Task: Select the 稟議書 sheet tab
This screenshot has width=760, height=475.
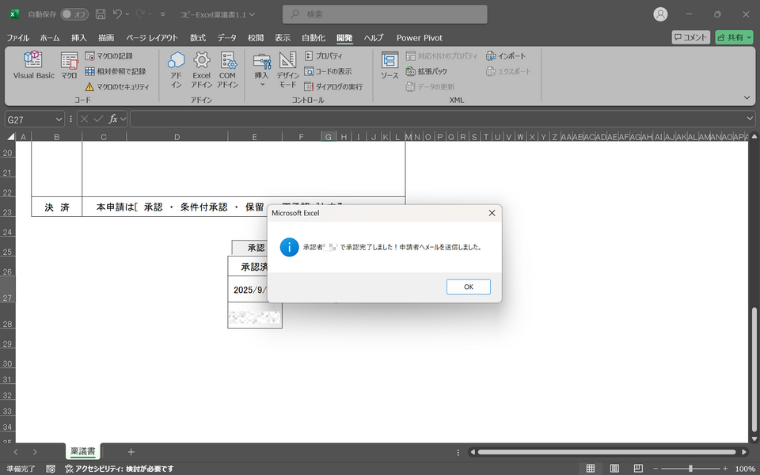Action: pyautogui.click(x=82, y=452)
